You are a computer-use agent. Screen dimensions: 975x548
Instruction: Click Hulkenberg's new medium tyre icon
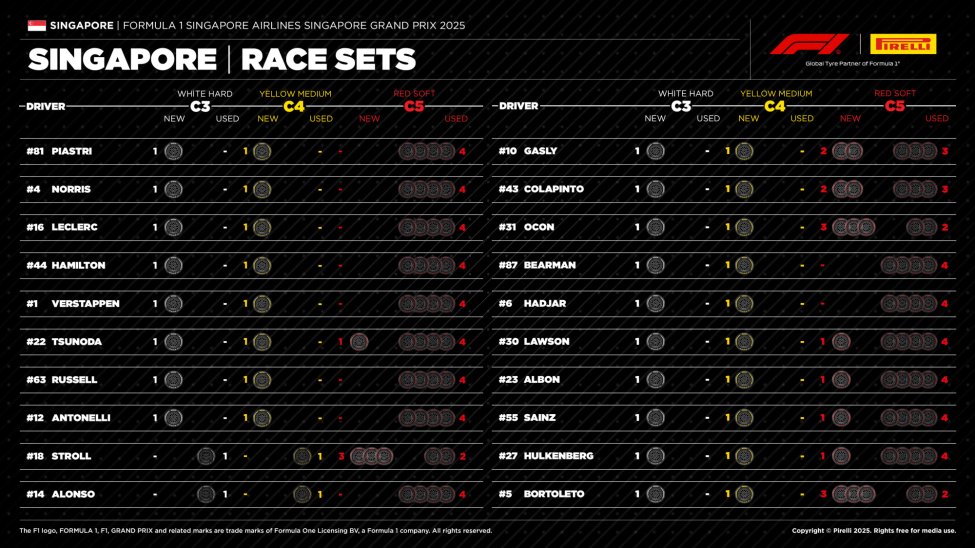pyautogui.click(x=744, y=456)
